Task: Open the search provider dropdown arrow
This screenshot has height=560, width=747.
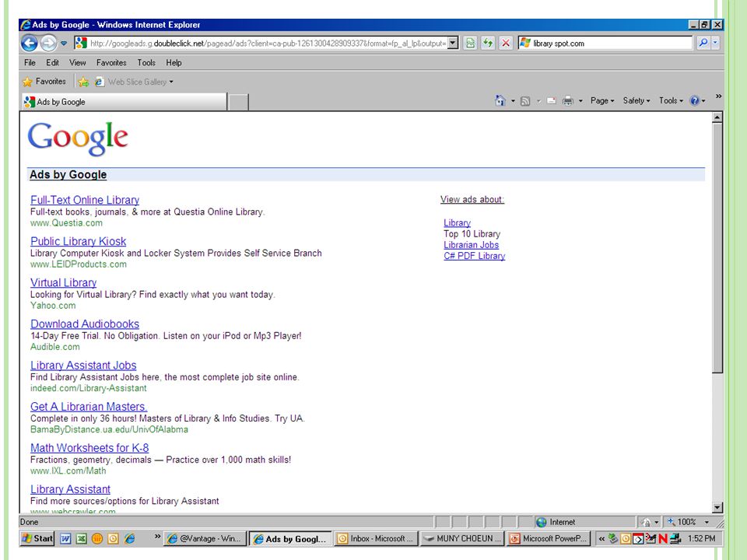Action: pyautogui.click(x=714, y=43)
